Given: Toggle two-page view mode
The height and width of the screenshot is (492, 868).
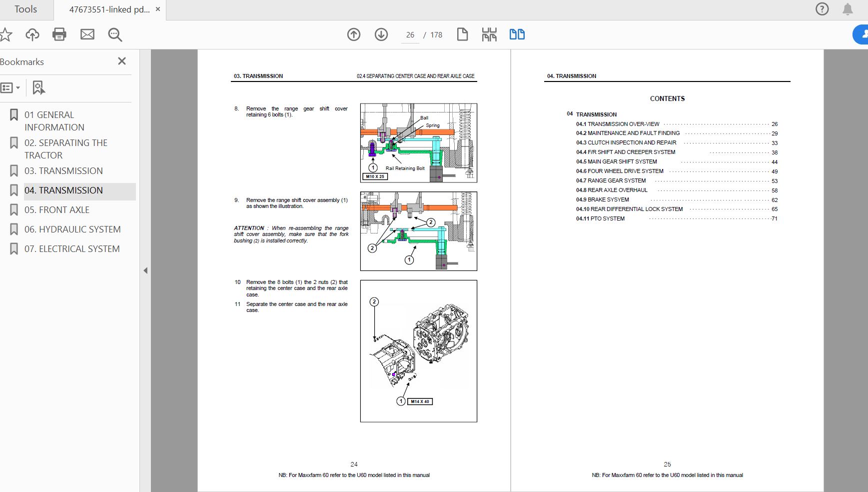Looking at the screenshot, I should 517,34.
